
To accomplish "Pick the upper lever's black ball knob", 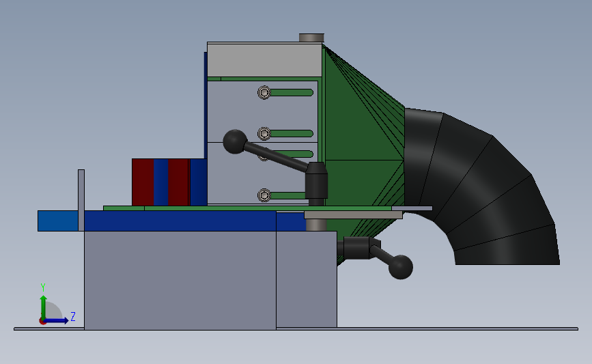I will (x=235, y=141).
